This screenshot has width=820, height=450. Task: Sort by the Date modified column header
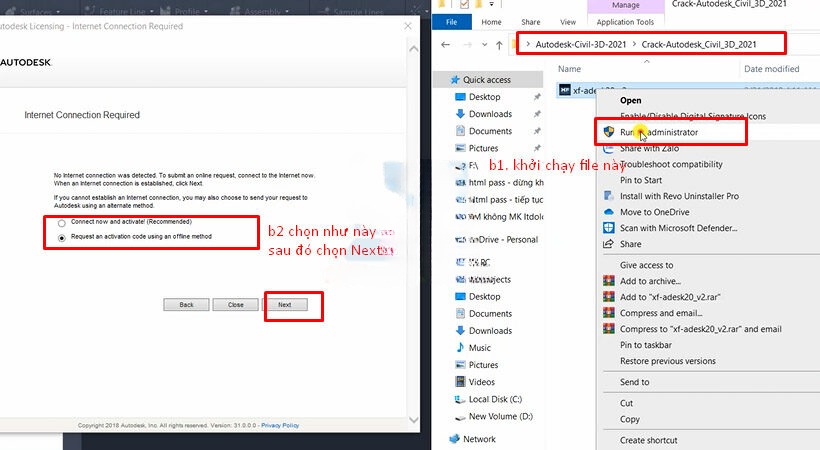tap(772, 69)
